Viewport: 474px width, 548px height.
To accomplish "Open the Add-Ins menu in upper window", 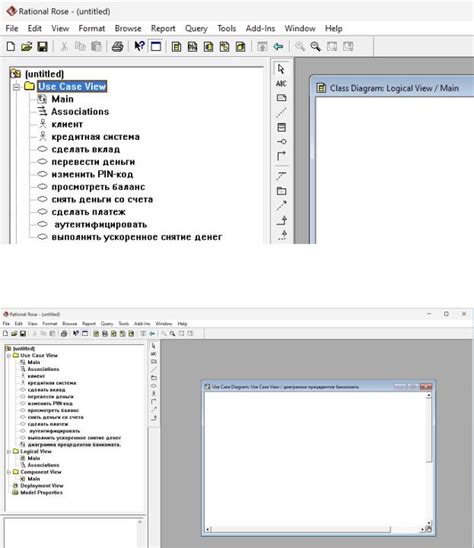I will pos(260,28).
